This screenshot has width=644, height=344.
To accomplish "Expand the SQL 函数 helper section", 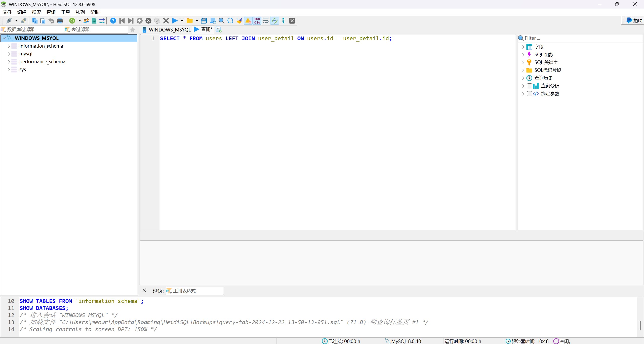I will [523, 55].
